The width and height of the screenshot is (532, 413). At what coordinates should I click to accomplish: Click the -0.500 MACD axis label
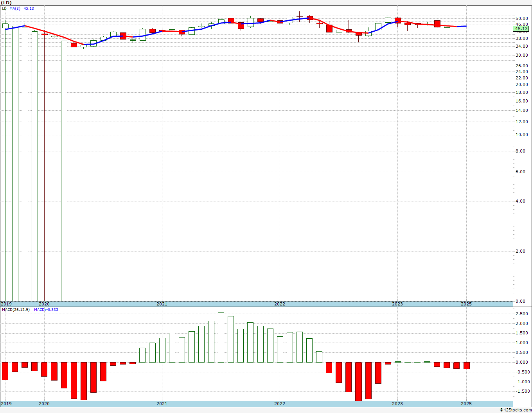pyautogui.click(x=522, y=372)
